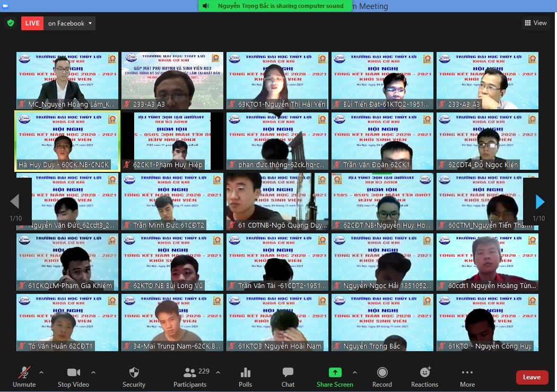Open the More options menu
Screen dimensions: 557x392
pyautogui.click(x=467, y=377)
